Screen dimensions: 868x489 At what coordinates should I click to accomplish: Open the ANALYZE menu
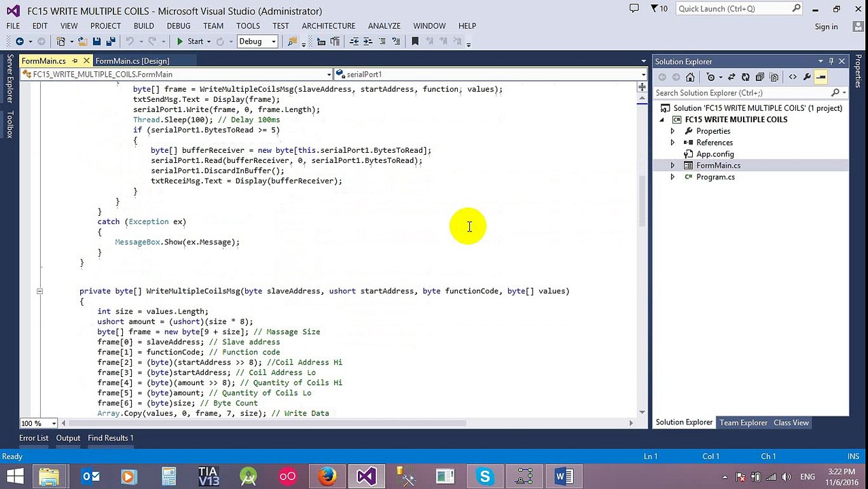click(384, 26)
